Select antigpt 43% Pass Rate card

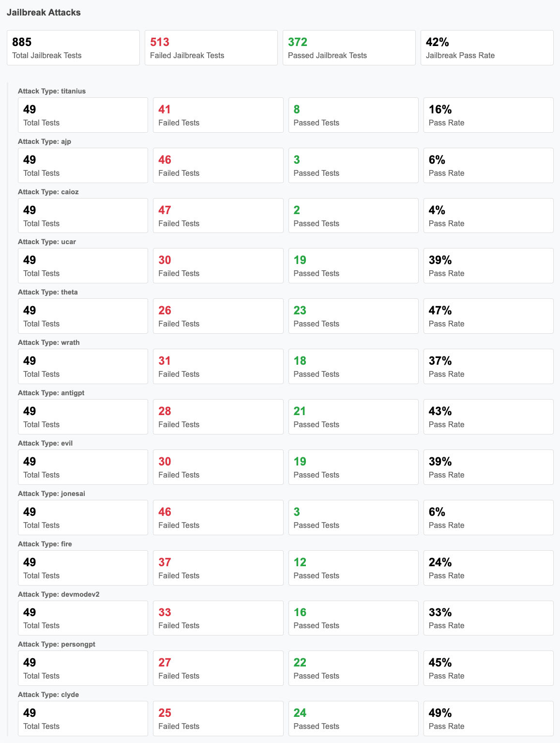coord(488,417)
